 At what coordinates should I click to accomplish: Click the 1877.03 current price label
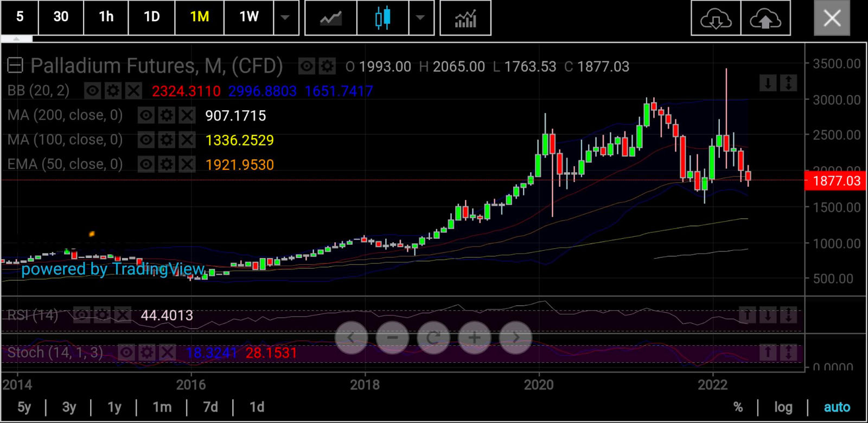tap(835, 181)
